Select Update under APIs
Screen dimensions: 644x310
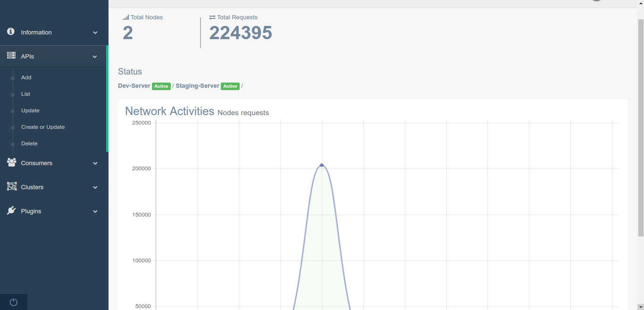tap(30, 110)
